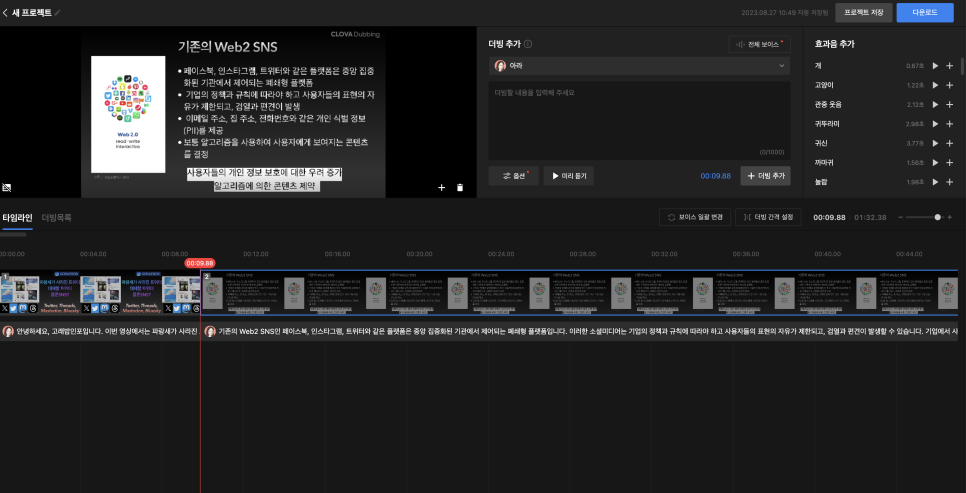Screen dimensions: 966x493
Task: Add the 고양이 sound effect
Action: [949, 85]
